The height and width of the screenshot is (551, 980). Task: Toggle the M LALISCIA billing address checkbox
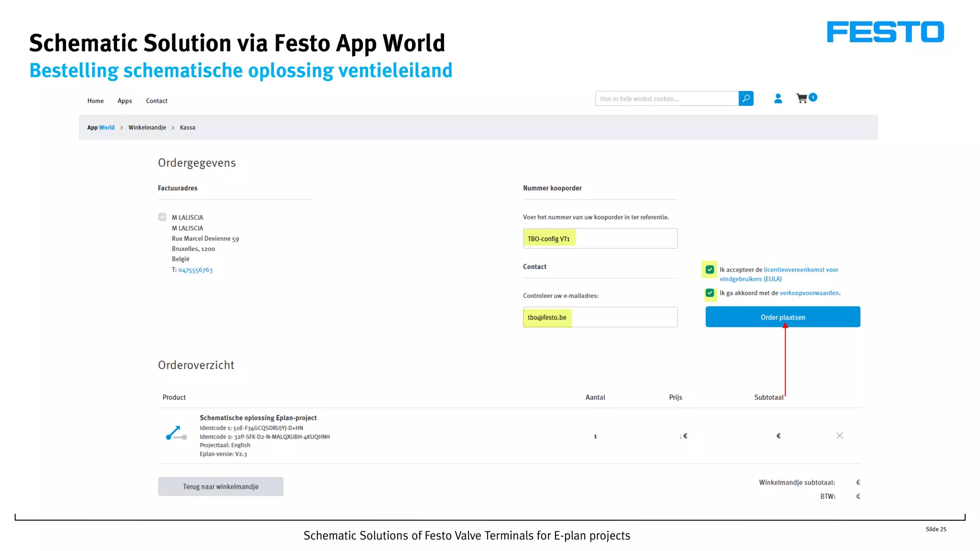[162, 217]
